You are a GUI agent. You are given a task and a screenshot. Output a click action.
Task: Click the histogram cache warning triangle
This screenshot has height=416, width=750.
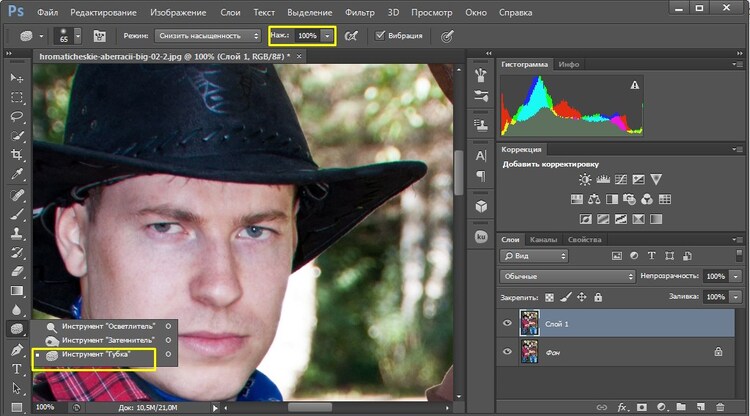coord(634,87)
